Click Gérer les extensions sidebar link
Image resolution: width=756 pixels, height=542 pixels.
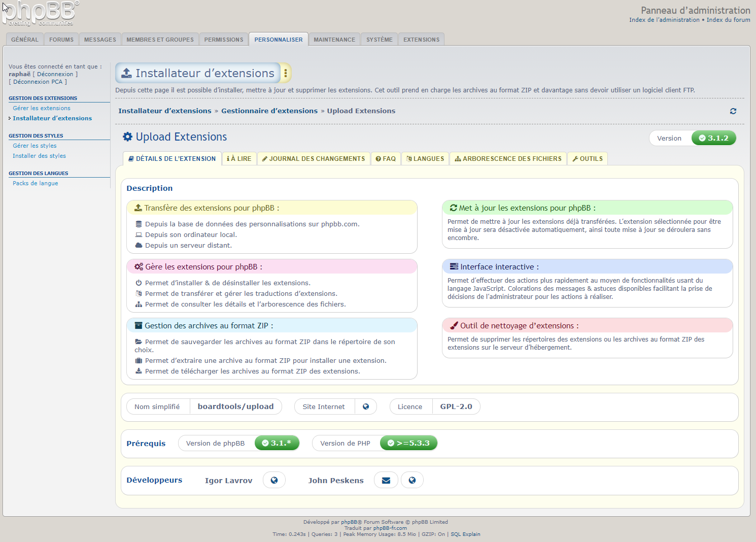[x=42, y=108]
